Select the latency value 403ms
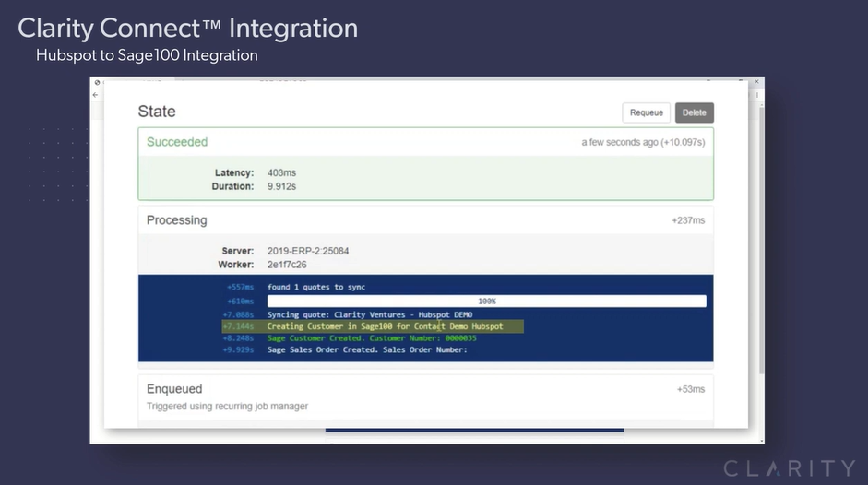Viewport: 868px width, 485px height. [281, 172]
